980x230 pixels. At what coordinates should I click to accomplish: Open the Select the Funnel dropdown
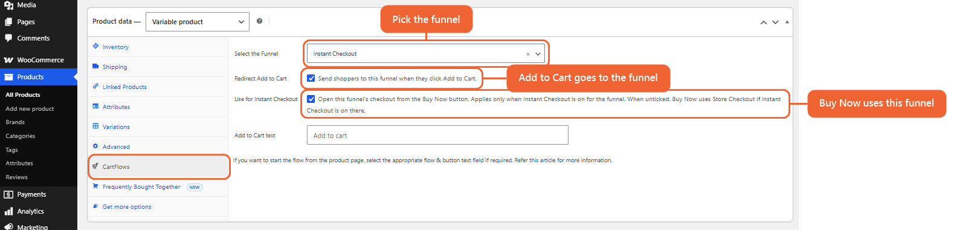(426, 53)
